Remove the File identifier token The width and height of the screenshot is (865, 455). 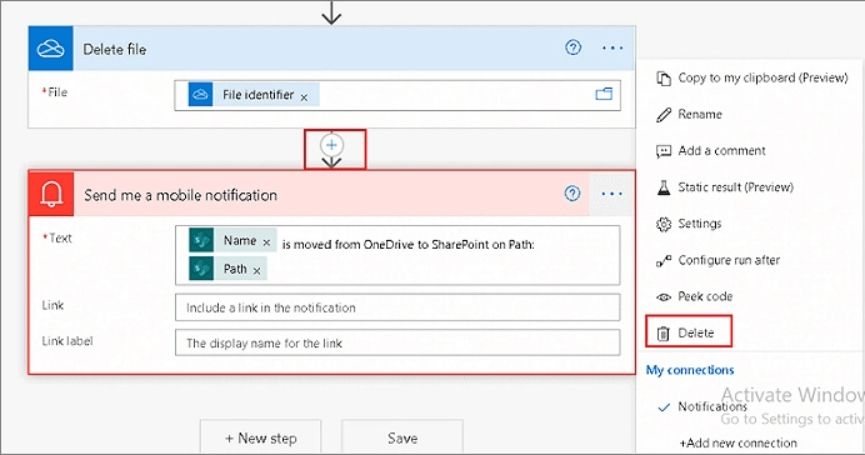[304, 96]
